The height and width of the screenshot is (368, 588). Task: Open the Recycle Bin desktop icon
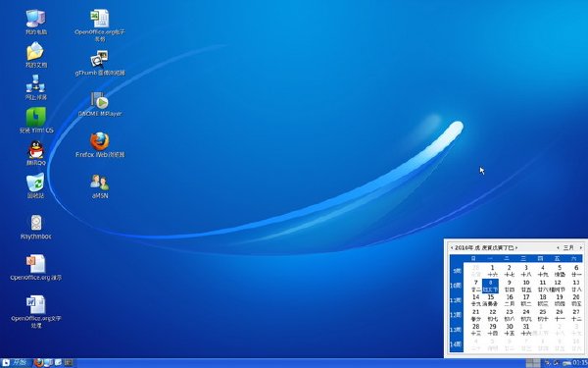tap(35, 185)
